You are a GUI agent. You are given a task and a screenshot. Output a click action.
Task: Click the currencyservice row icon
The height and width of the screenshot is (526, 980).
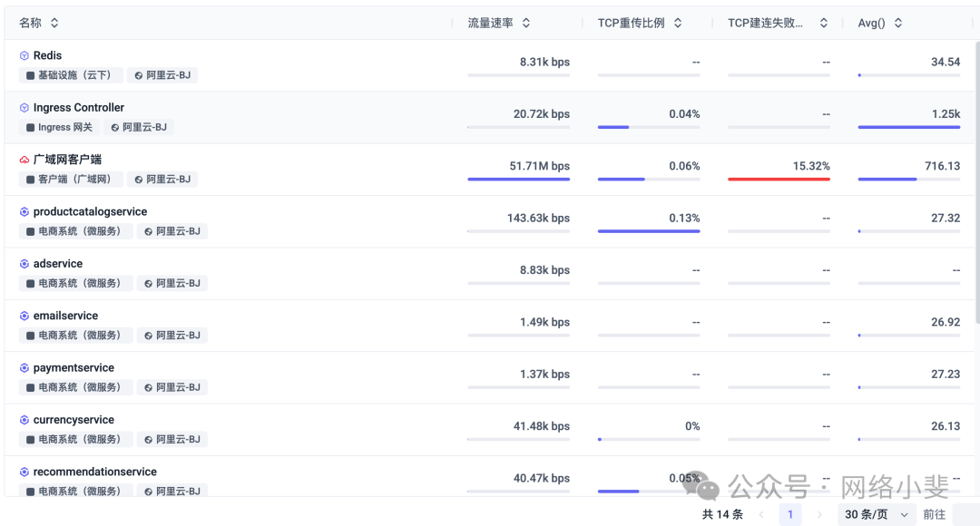[24, 420]
